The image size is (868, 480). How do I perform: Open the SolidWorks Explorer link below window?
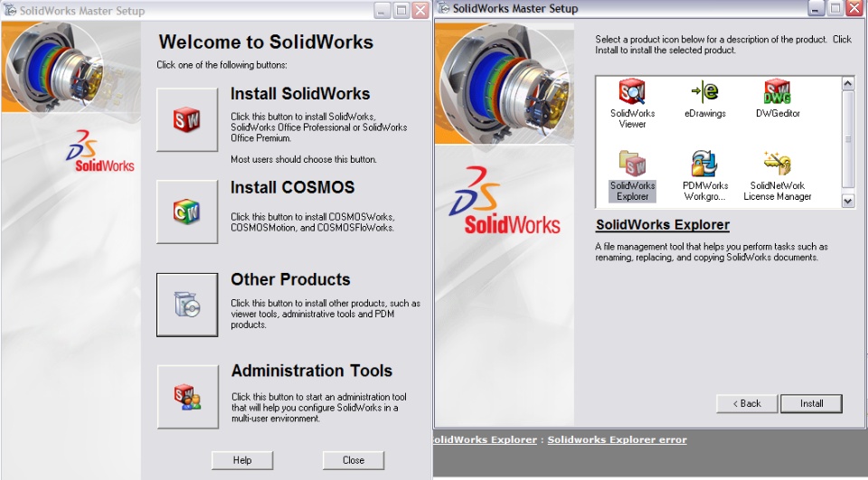coord(485,439)
